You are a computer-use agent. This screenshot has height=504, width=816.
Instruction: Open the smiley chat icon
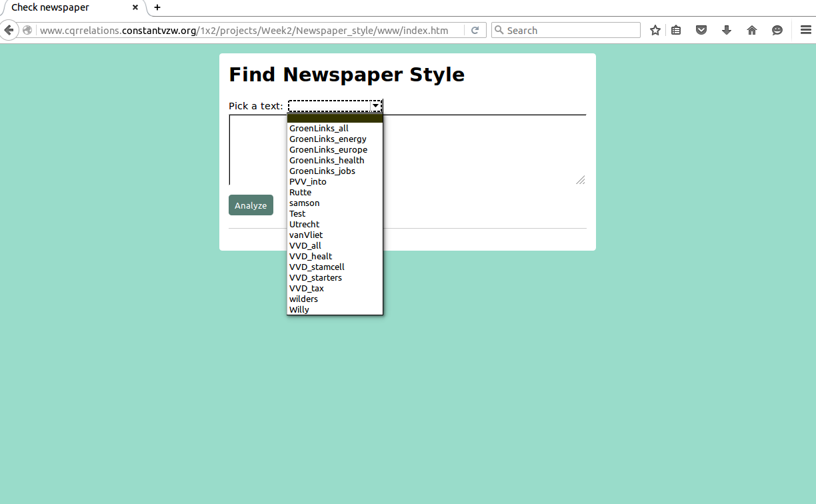(x=777, y=30)
